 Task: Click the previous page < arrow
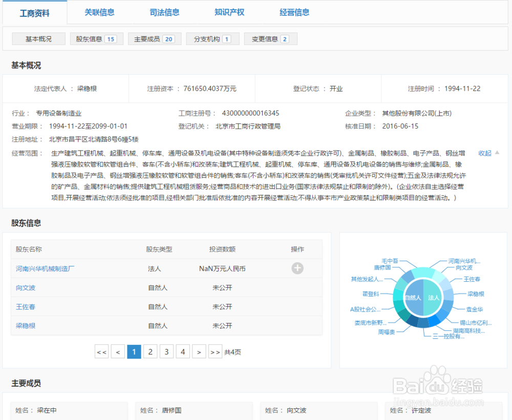pyautogui.click(x=118, y=351)
